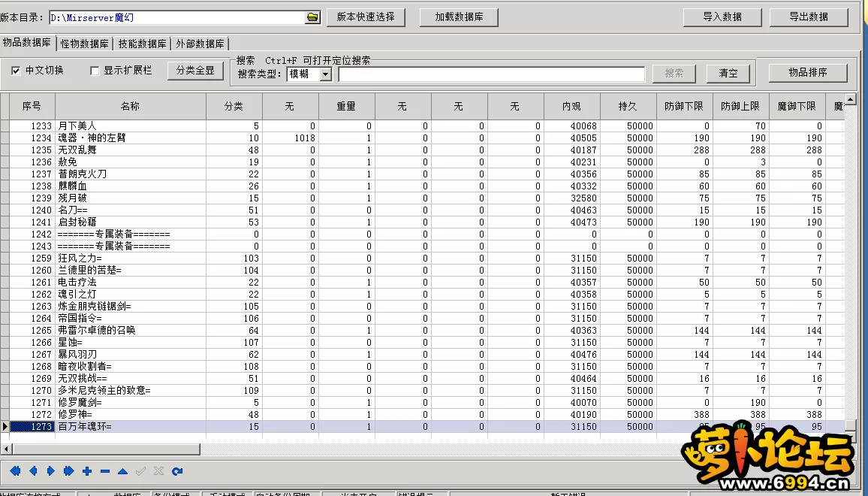Click 分类全显 button
Screen dimensions: 868x496
[195, 71]
